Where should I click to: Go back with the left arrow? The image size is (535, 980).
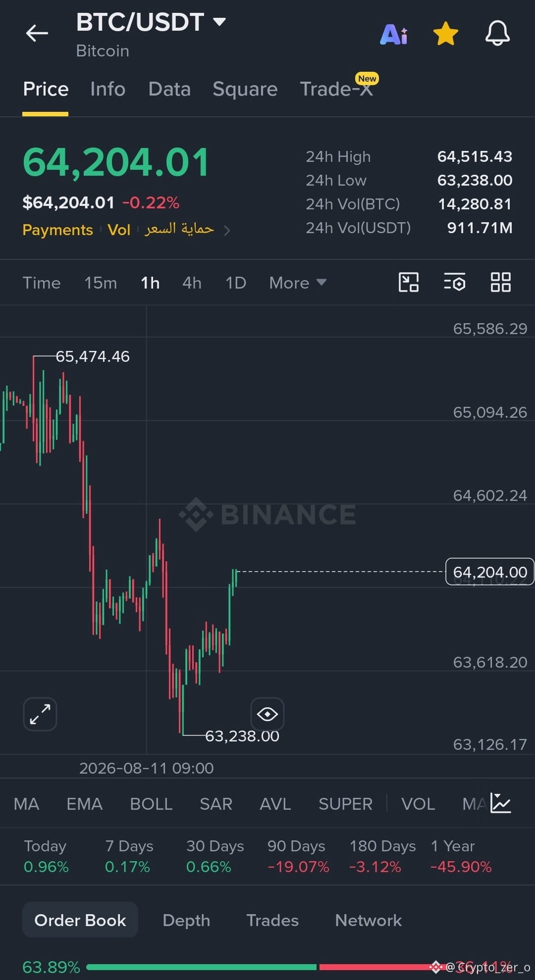(37, 33)
